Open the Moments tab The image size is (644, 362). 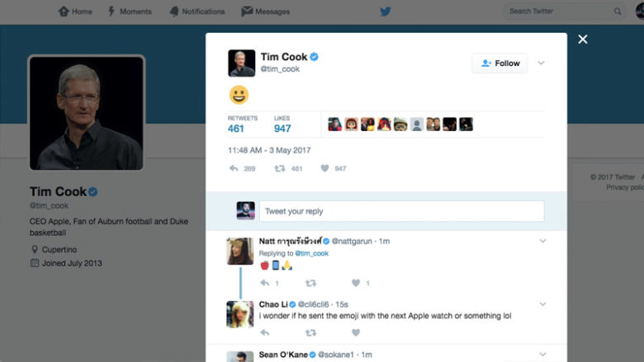point(130,12)
